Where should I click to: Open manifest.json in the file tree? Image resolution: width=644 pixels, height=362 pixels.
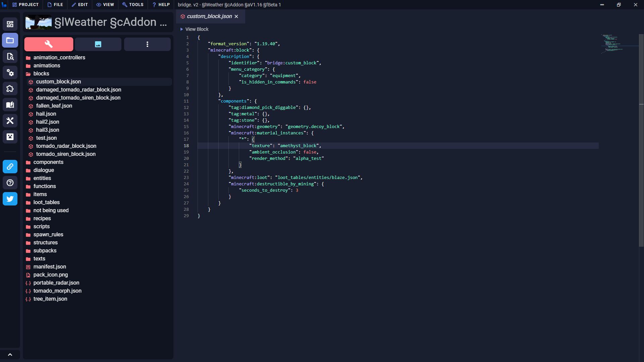(50, 267)
